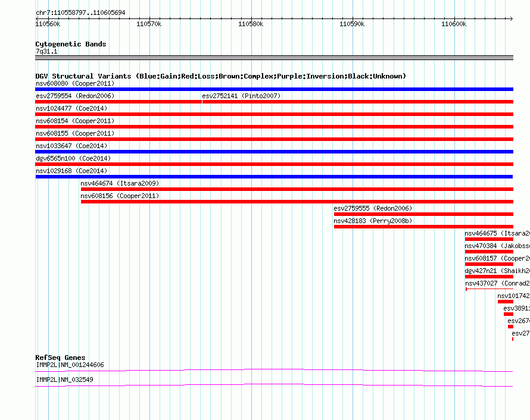Select the nsv470384 variant label
The image size is (530, 420).
[497, 246]
